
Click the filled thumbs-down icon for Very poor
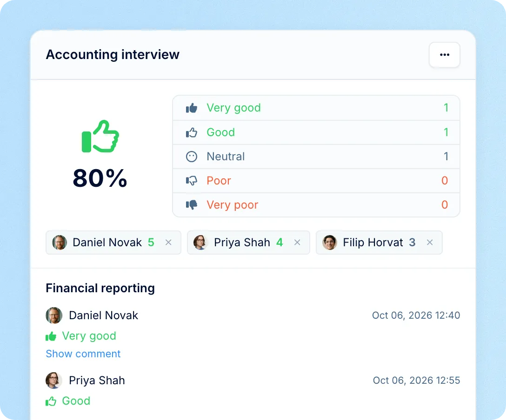click(191, 205)
